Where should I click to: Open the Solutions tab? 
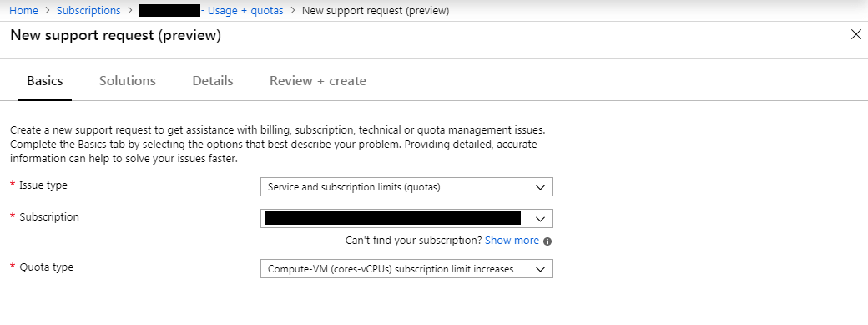(x=128, y=81)
